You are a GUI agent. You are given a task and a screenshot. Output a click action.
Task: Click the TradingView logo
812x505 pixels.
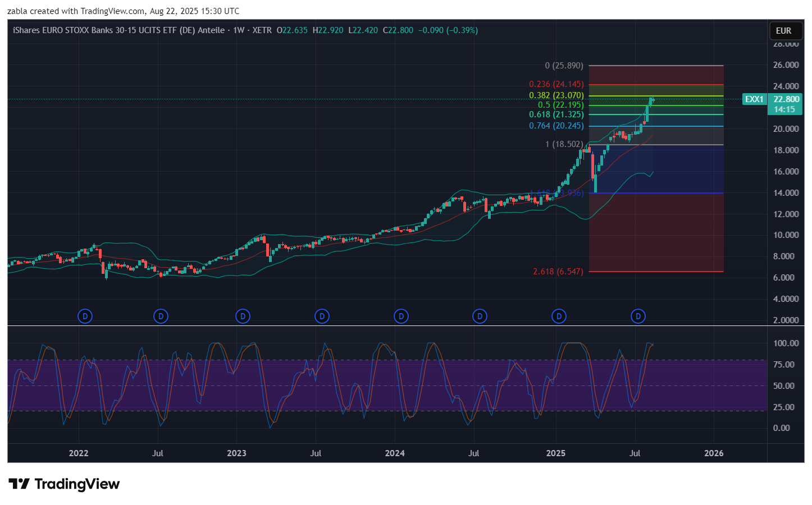pos(65,484)
